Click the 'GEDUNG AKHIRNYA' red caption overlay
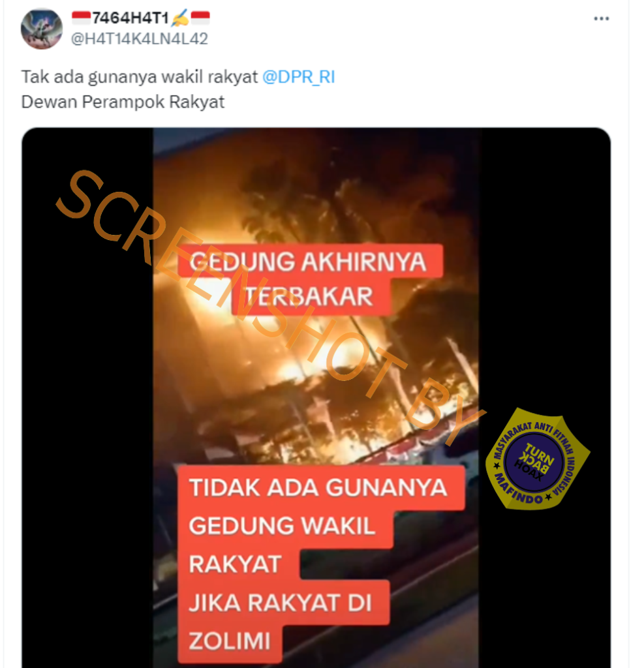 [x=311, y=261]
